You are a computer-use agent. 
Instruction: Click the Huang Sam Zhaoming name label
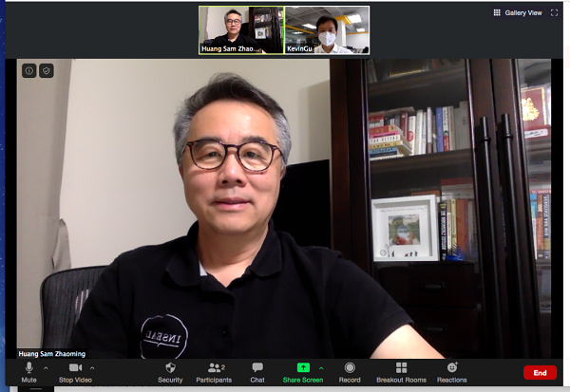tap(53, 353)
